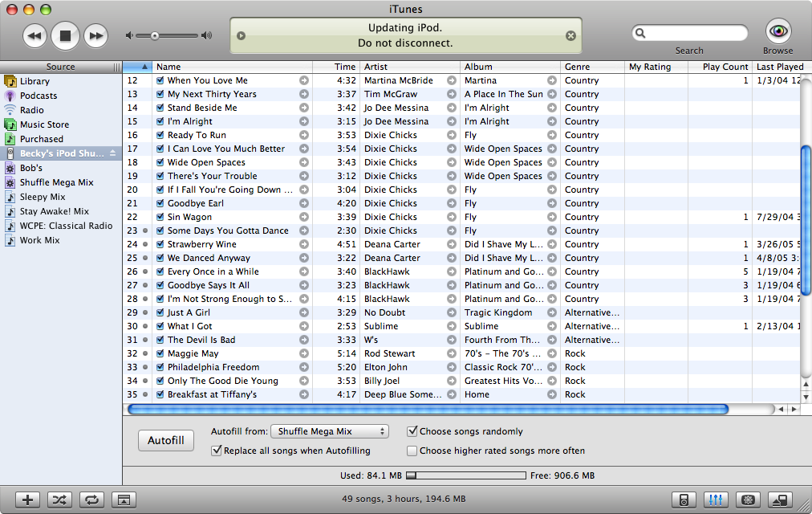Click store arrow next to Martina McBride artist

click(x=452, y=81)
